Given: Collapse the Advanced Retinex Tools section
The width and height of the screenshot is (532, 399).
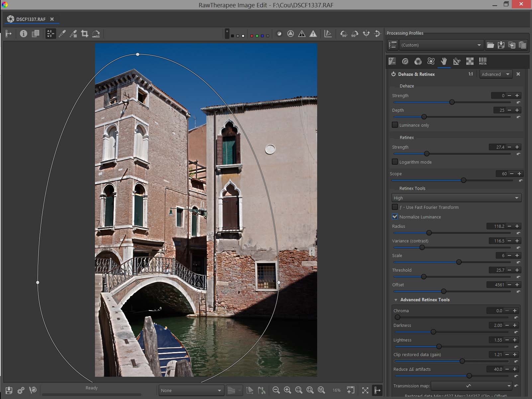Looking at the screenshot, I should point(396,300).
